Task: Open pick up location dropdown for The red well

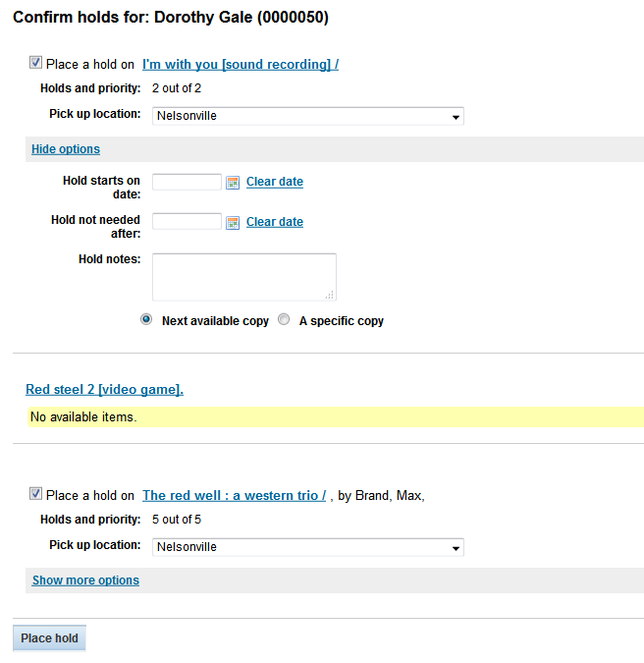Action: click(x=308, y=547)
